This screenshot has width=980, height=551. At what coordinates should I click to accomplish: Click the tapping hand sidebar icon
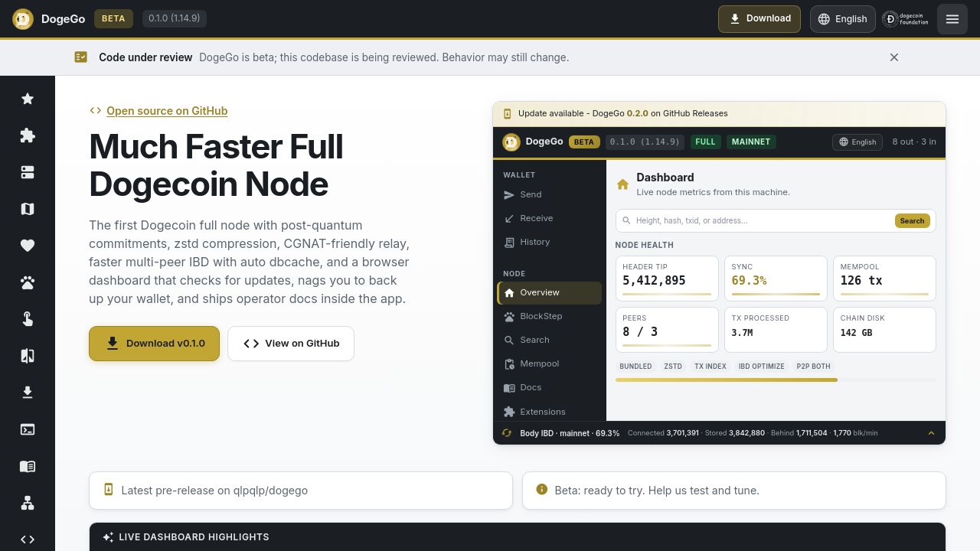coord(28,319)
